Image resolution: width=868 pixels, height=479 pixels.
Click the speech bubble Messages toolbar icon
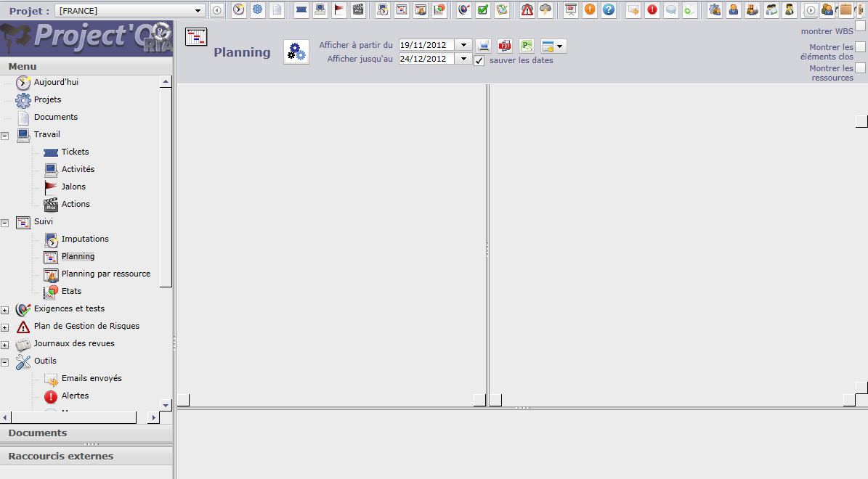(x=671, y=9)
